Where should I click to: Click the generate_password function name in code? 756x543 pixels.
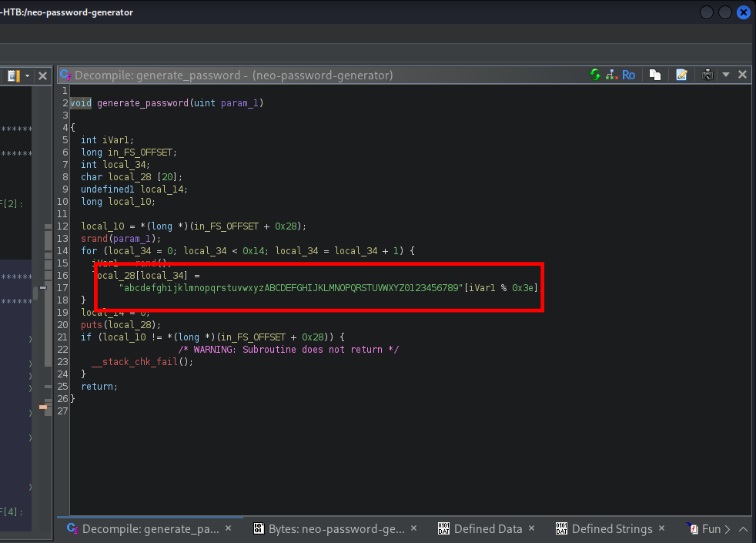[x=141, y=103]
